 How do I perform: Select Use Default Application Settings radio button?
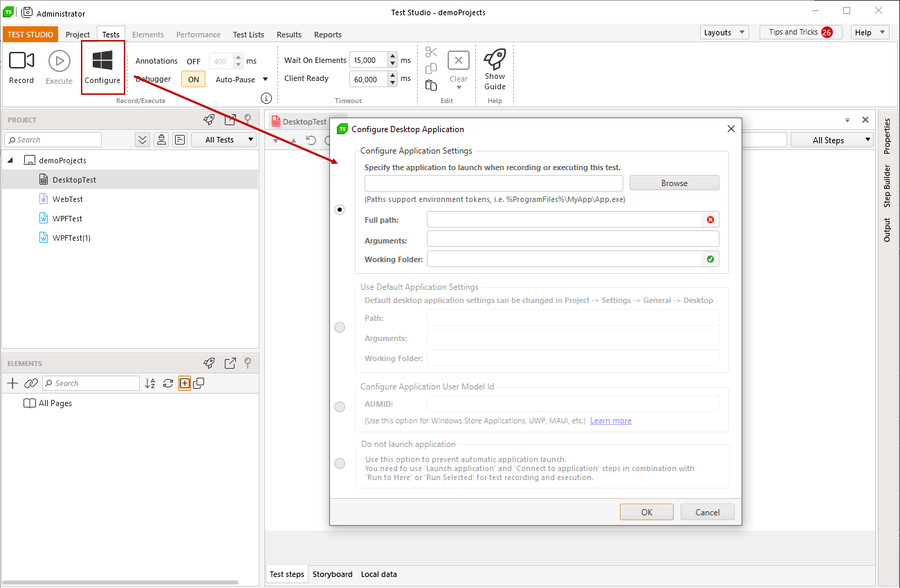340,327
